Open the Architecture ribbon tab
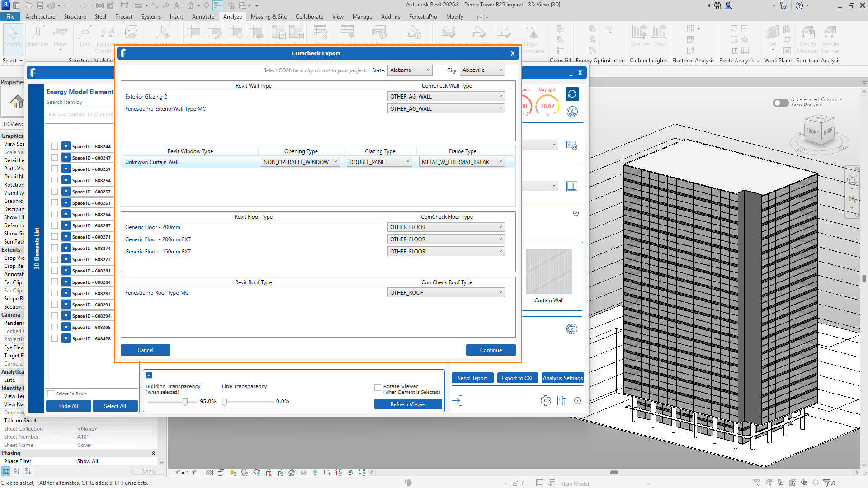This screenshot has width=868, height=488. (40, 17)
